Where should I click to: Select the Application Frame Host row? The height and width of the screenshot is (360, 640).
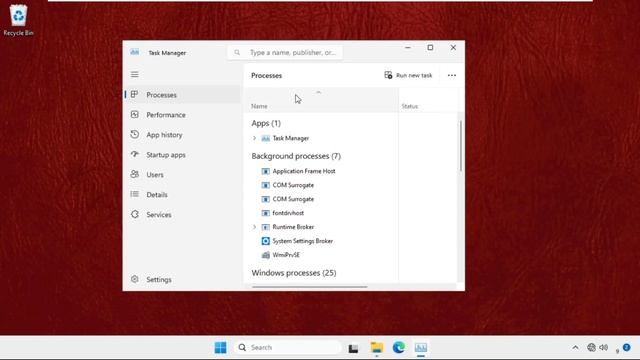(321, 171)
